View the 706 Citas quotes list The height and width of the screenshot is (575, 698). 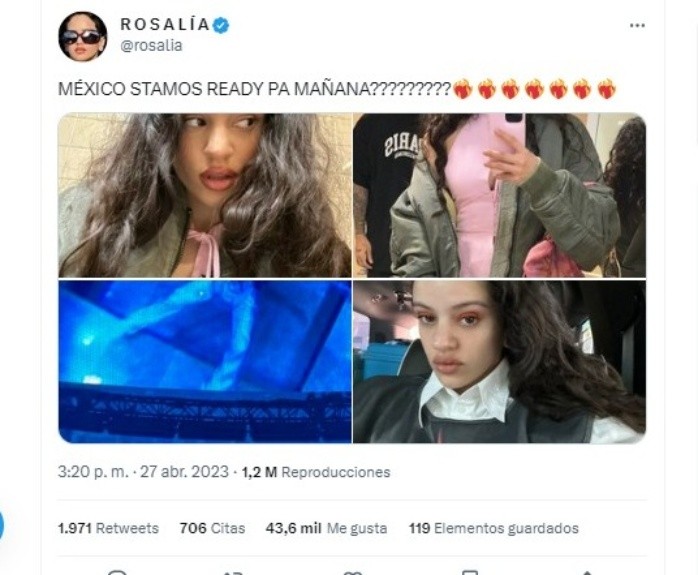click(212, 528)
